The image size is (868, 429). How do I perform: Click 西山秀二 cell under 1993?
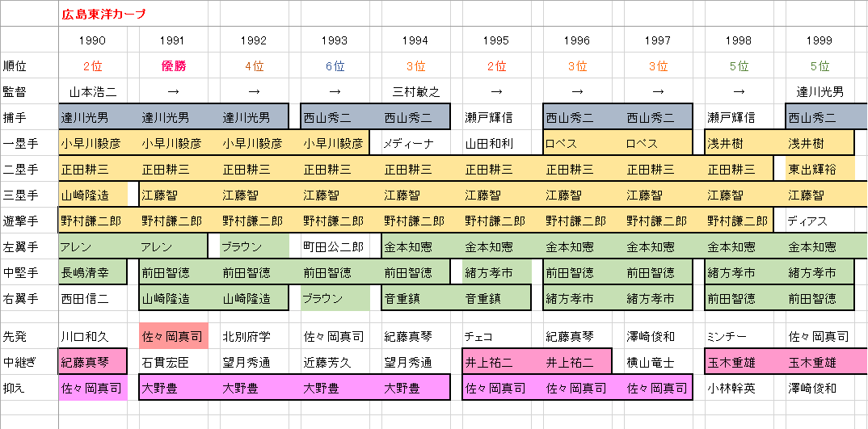[x=335, y=117]
